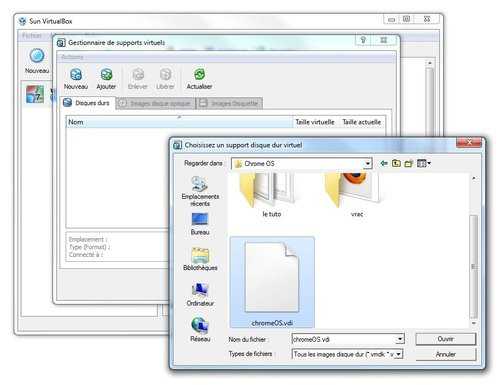The image size is (500, 385).
Task: Click the Ajouter disk icon
Action: (106, 75)
